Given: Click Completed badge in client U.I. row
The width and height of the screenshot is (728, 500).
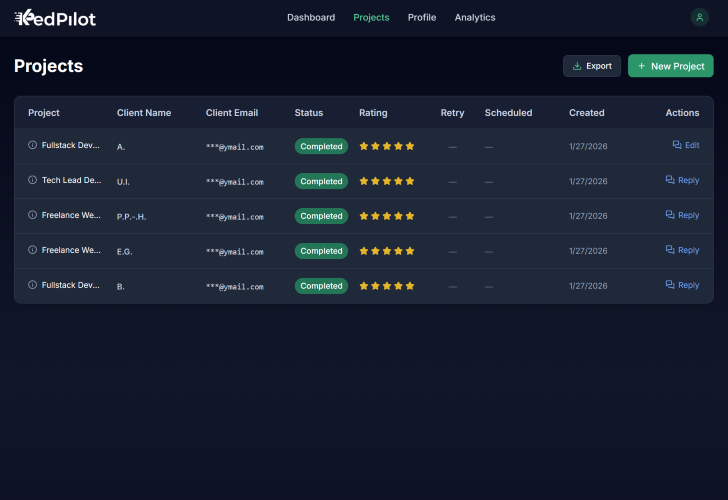Looking at the screenshot, I should (321, 181).
